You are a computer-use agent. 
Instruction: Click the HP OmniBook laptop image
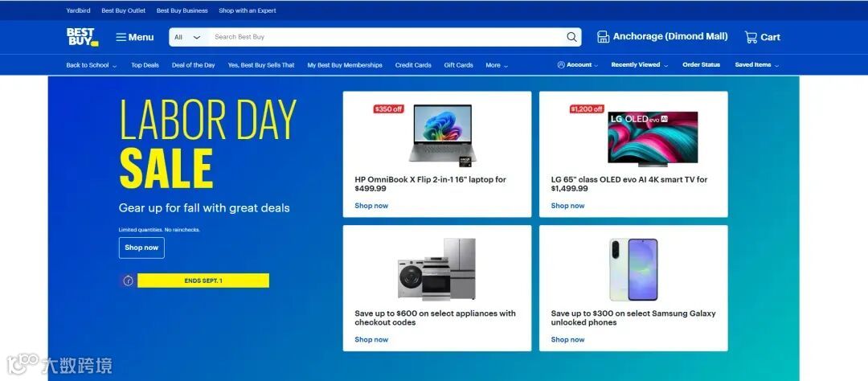click(x=442, y=134)
